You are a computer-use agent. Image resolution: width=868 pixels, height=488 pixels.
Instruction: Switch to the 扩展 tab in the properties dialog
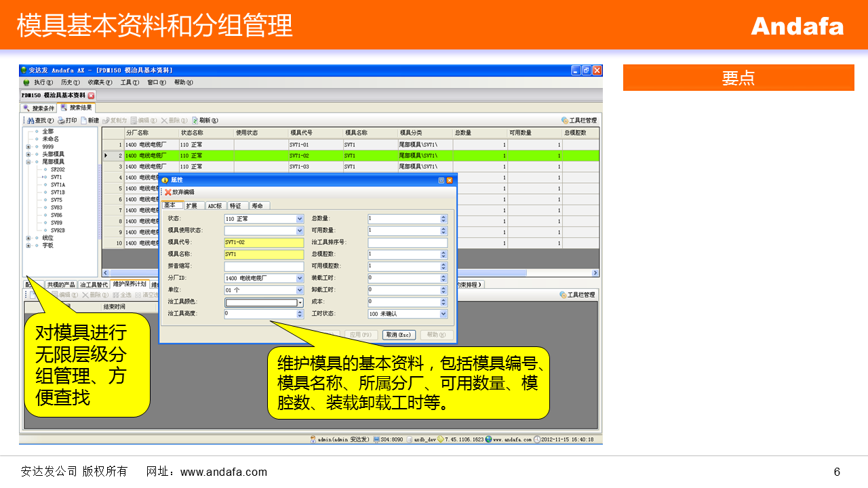pos(192,205)
